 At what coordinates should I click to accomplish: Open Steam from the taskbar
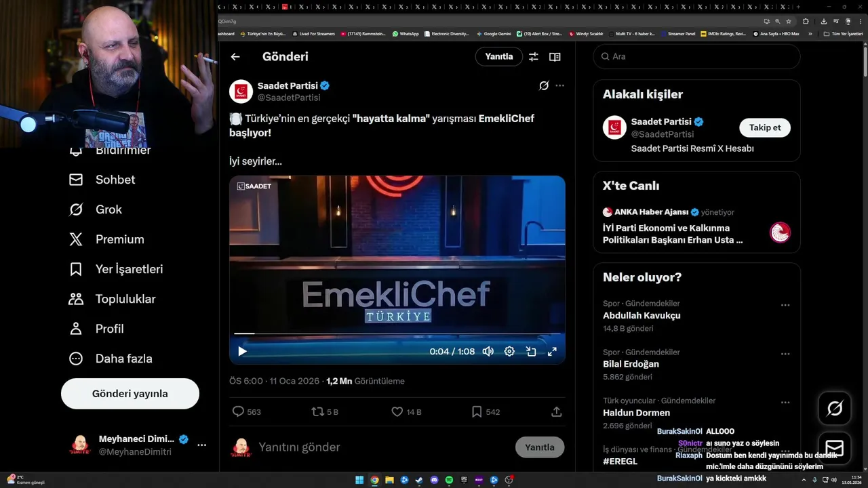419,480
